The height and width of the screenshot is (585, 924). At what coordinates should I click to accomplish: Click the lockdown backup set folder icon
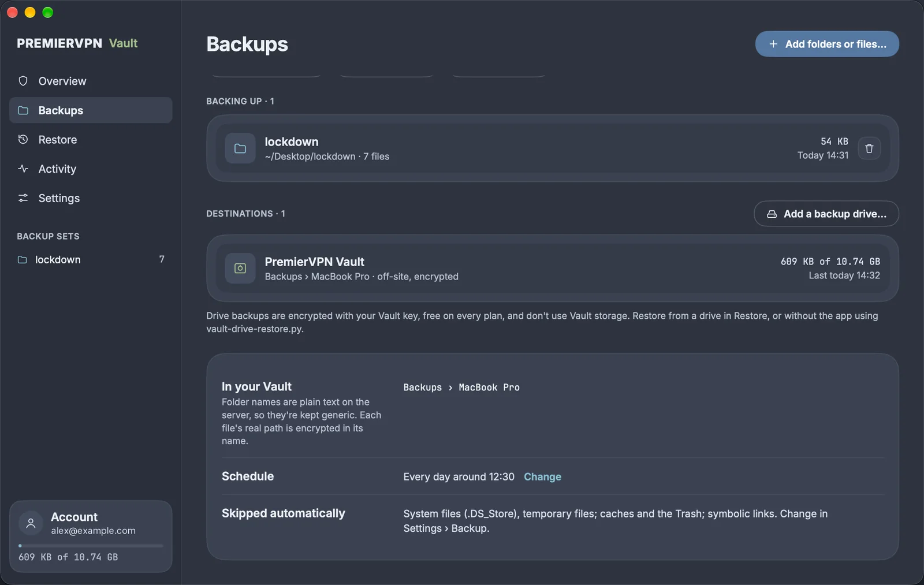pyautogui.click(x=23, y=260)
